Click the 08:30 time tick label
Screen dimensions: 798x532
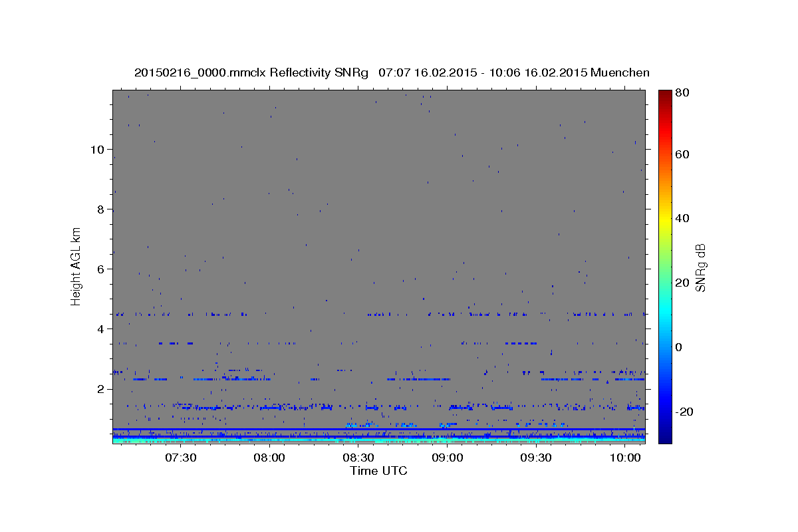click(358, 458)
